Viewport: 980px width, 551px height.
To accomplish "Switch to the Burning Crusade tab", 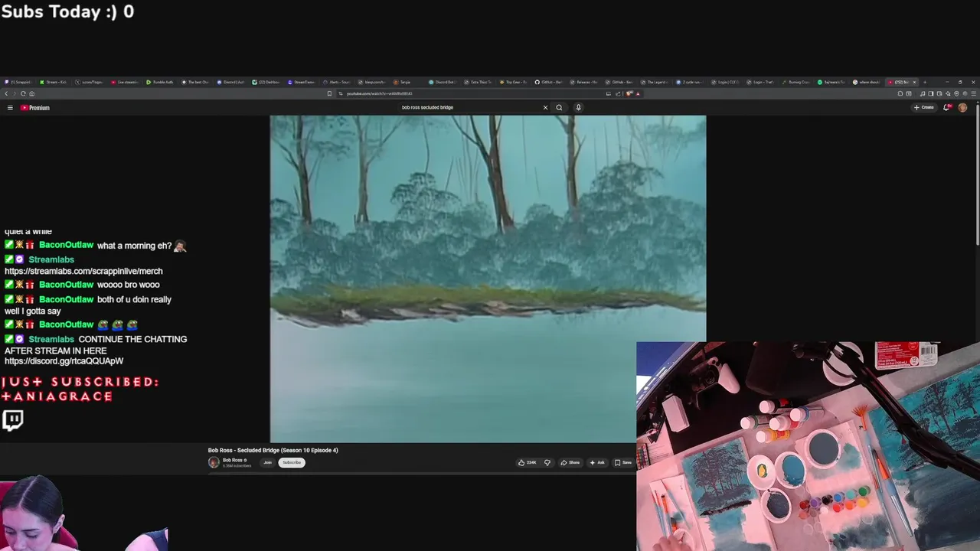I will click(x=796, y=82).
